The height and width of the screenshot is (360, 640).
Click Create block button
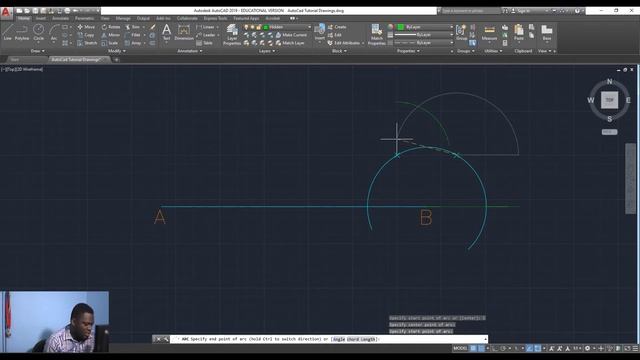click(x=337, y=27)
